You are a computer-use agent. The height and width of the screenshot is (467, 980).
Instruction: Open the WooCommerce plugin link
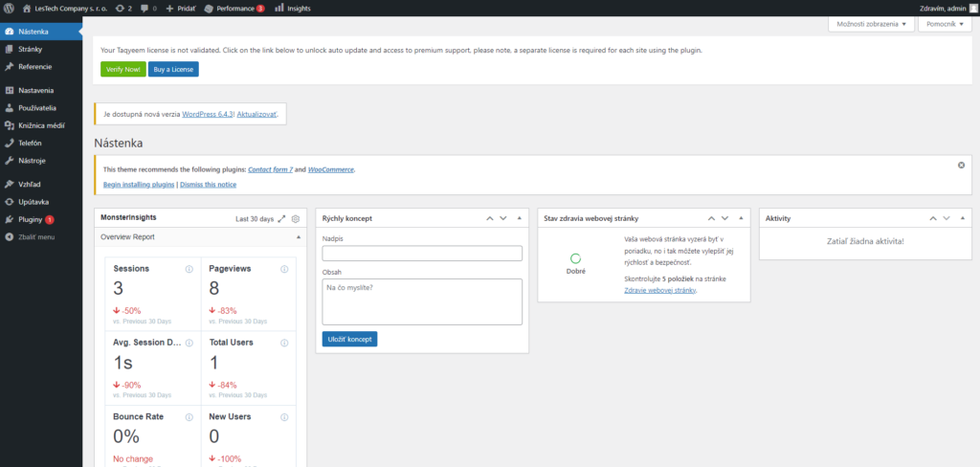click(330, 169)
